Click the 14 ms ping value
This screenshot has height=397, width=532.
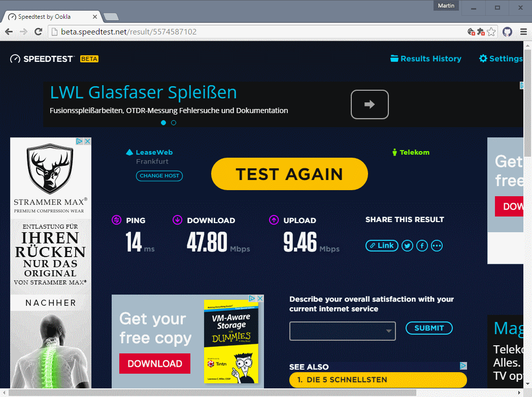(x=134, y=242)
